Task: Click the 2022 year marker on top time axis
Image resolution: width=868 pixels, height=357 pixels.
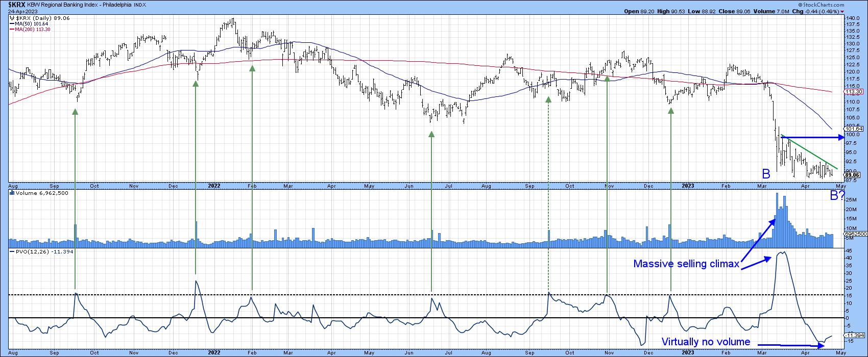Action: tap(214, 186)
